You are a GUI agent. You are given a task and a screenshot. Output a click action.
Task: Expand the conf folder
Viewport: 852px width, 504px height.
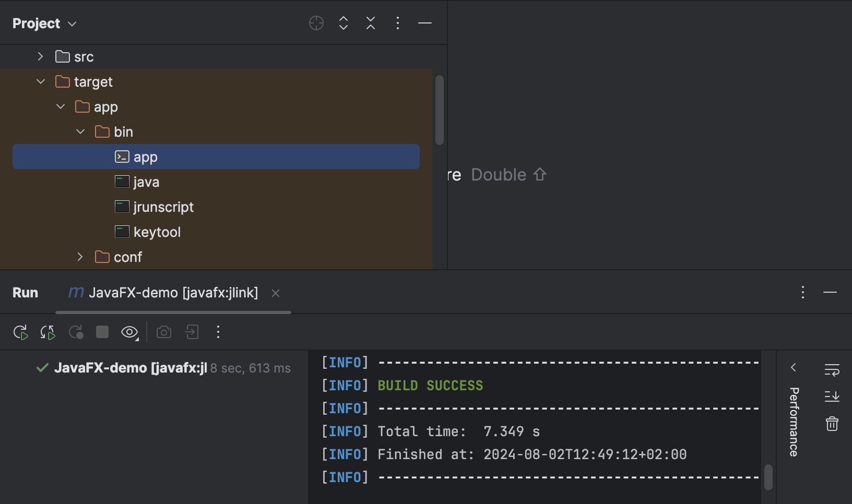[x=80, y=257]
